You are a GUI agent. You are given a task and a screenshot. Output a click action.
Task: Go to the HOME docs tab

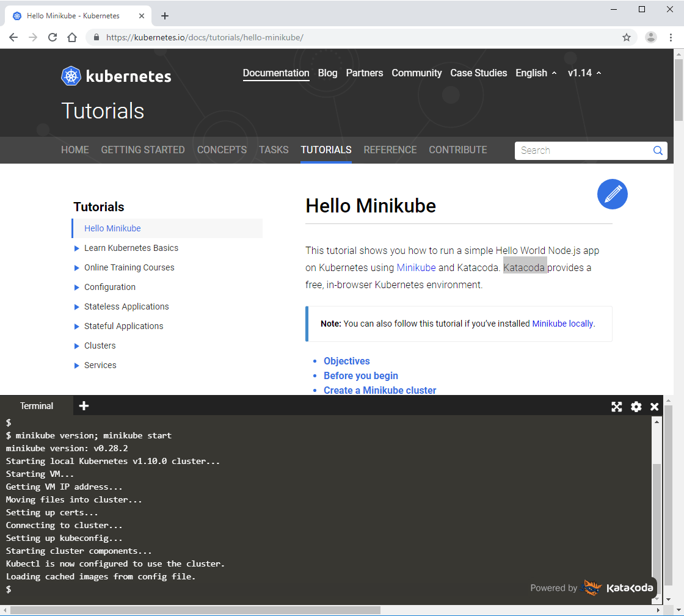coord(75,150)
